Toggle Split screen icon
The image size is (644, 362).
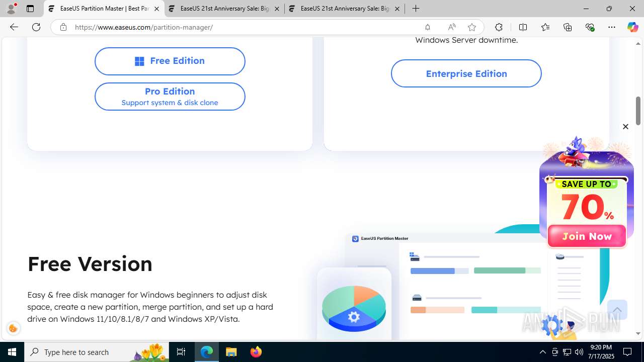[523, 27]
